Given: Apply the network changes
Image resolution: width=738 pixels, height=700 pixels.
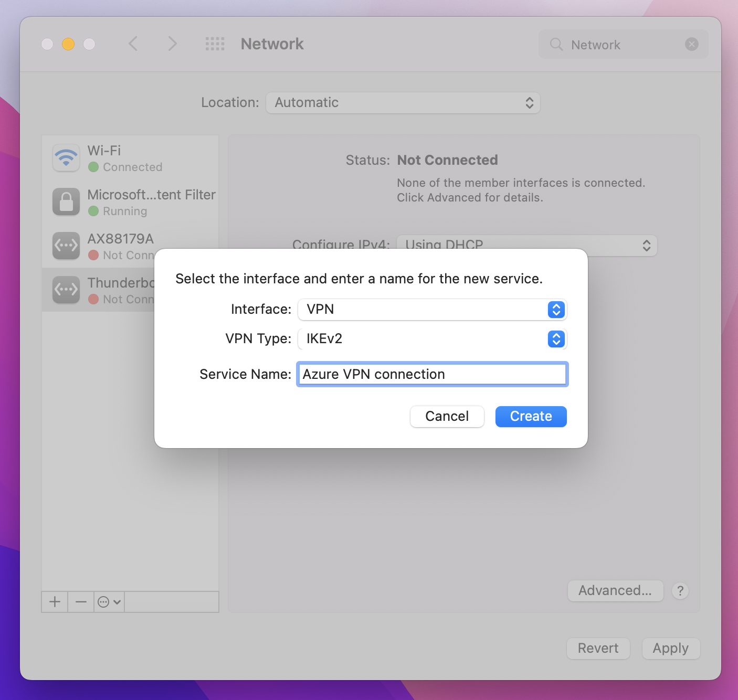Looking at the screenshot, I should tap(671, 648).
